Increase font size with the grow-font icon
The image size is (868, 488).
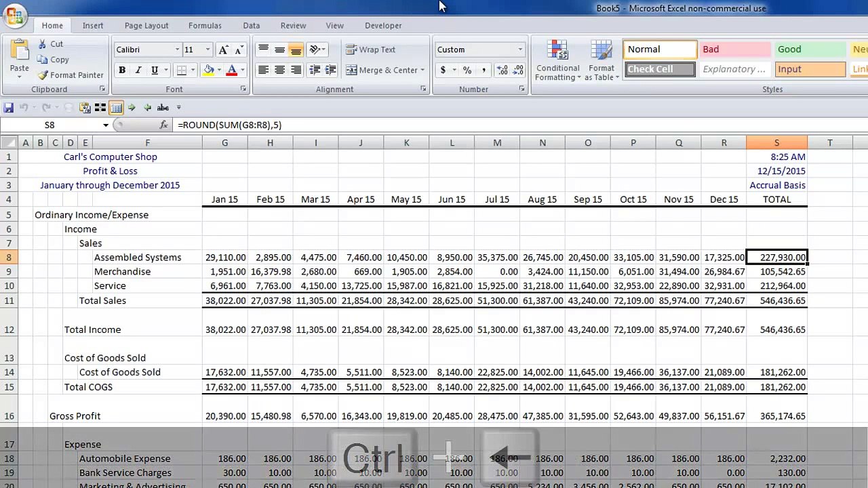point(223,49)
